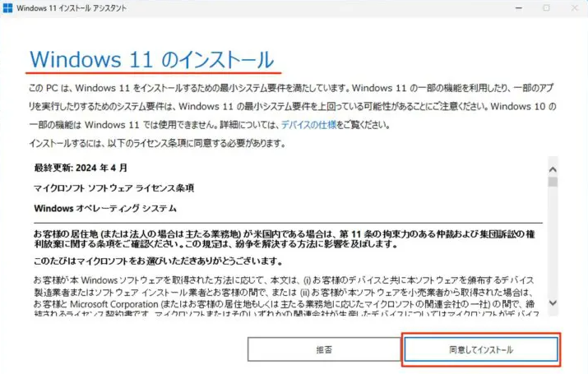This screenshot has width=588, height=374.
Task: Click the license scrollbar up arrow
Action: click(553, 169)
